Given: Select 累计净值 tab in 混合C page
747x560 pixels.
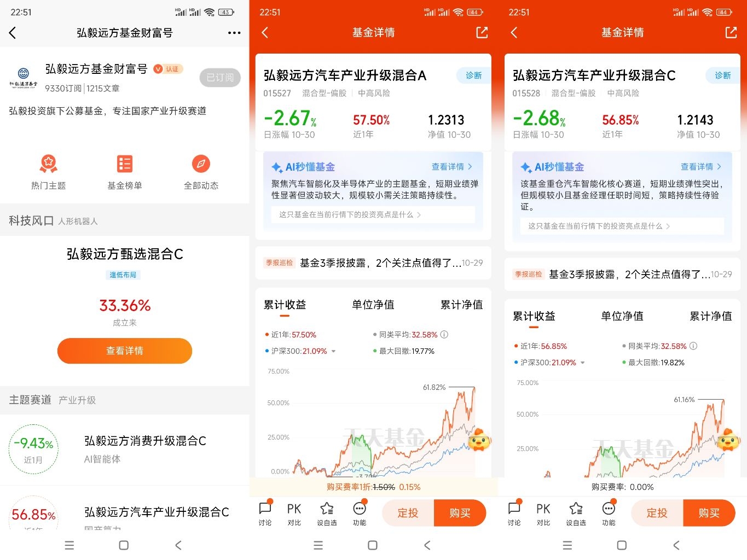Looking at the screenshot, I should pyautogui.click(x=710, y=316).
